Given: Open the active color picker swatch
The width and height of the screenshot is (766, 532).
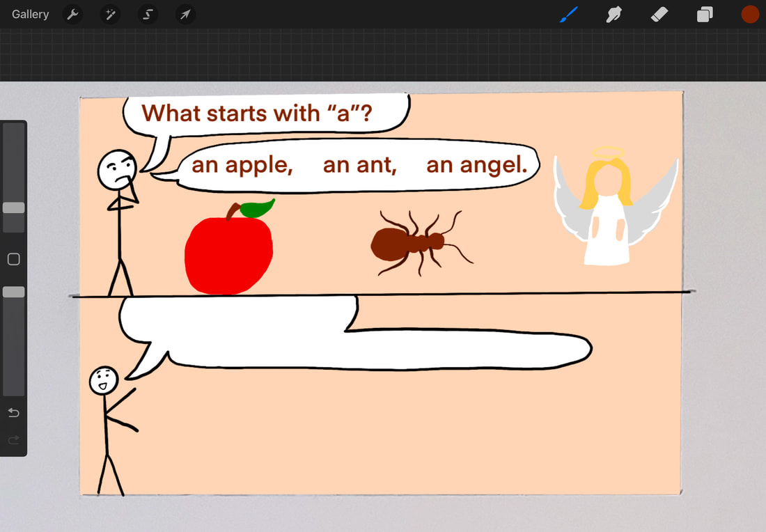Looking at the screenshot, I should [x=750, y=14].
